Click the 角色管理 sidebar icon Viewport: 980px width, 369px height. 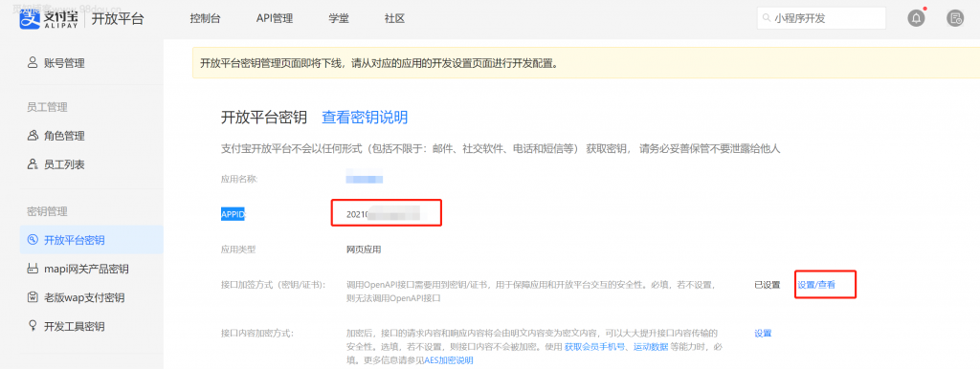pyautogui.click(x=33, y=136)
